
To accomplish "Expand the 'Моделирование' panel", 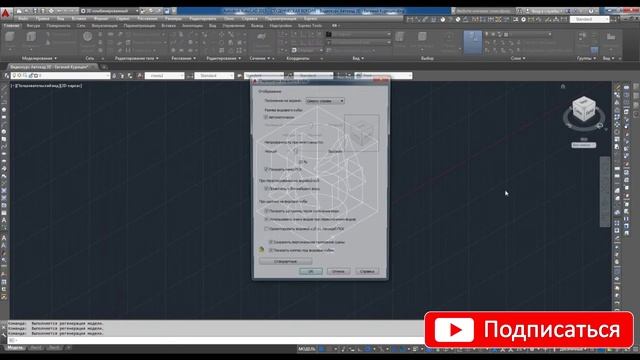I will click(x=39, y=58).
